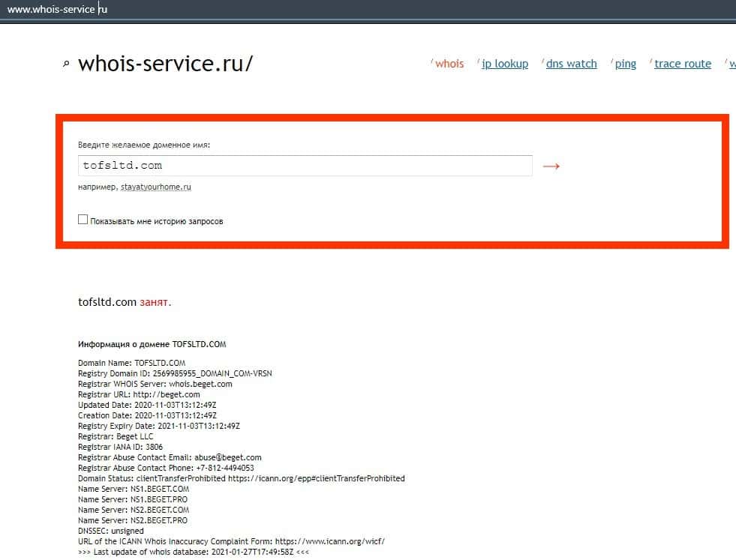Click the ICANN Whois Inaccuracy Complaint Form line
Image resolution: width=736 pixels, height=560 pixels.
pyautogui.click(x=231, y=541)
